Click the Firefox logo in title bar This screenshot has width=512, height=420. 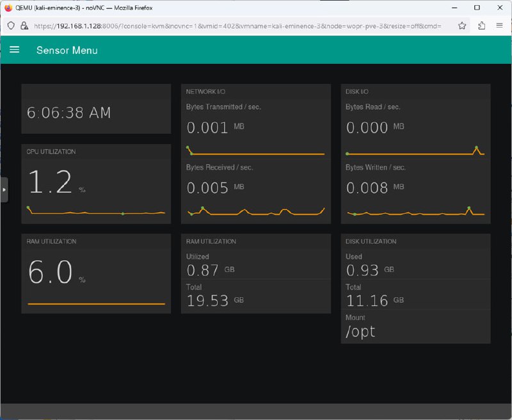8,8
